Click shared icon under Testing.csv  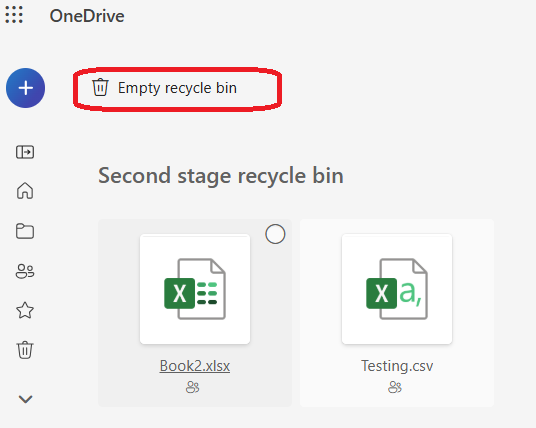(x=395, y=387)
